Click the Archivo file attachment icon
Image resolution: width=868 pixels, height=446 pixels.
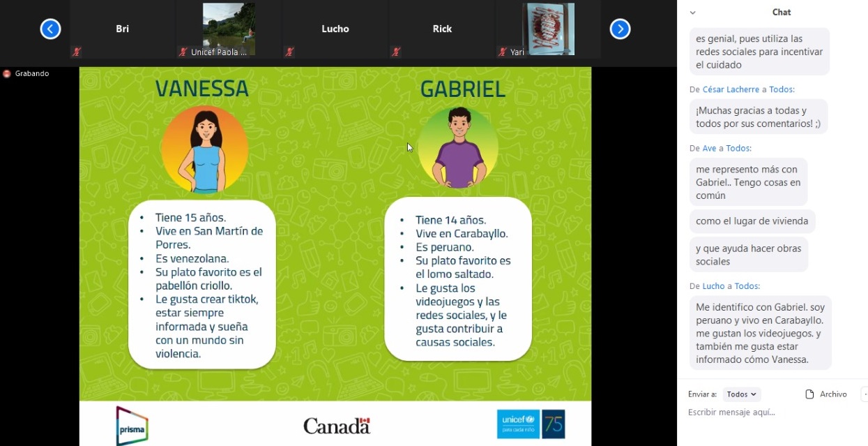pyautogui.click(x=809, y=394)
